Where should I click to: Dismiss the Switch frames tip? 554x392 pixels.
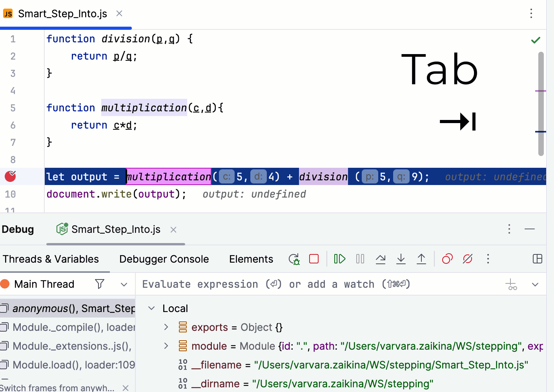coord(125,387)
